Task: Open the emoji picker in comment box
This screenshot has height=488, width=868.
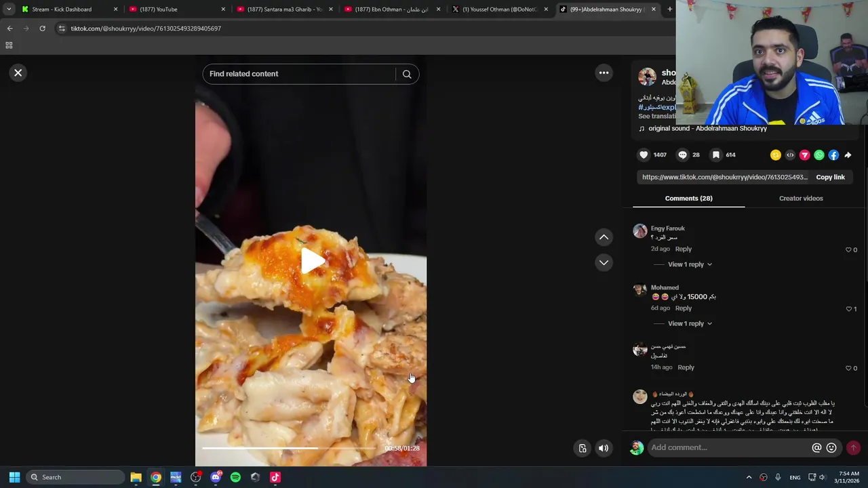Action: (x=831, y=447)
